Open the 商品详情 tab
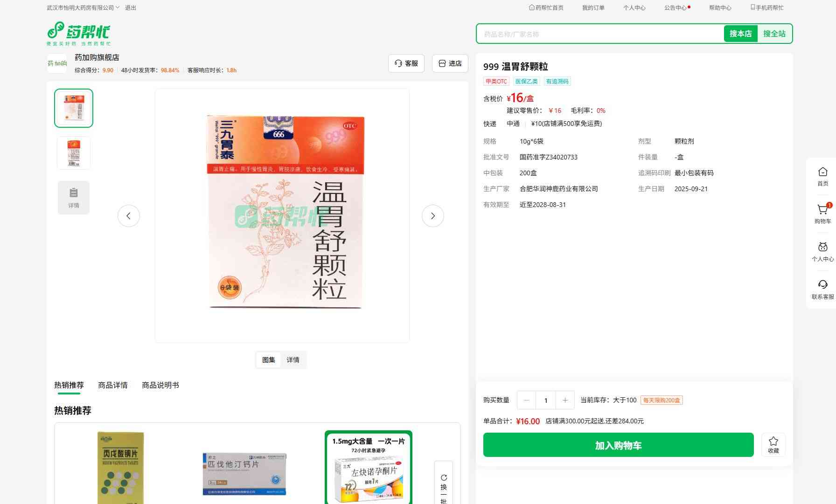 tap(112, 385)
